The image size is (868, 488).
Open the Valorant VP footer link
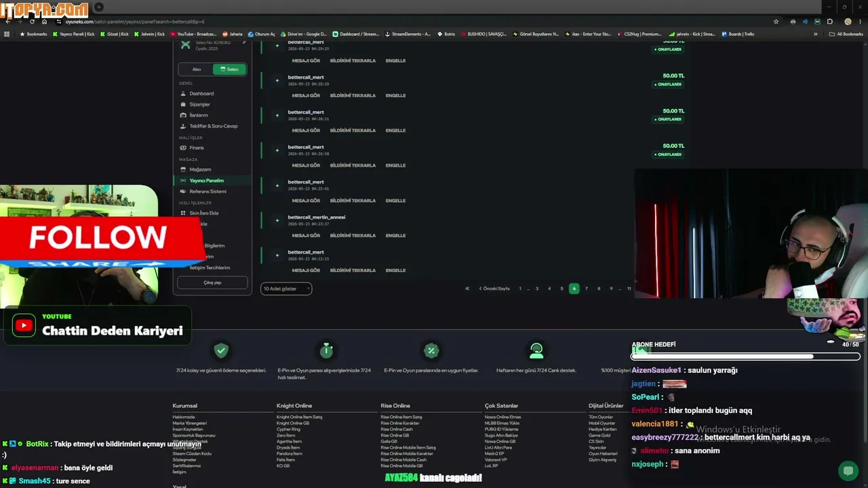[x=496, y=460]
